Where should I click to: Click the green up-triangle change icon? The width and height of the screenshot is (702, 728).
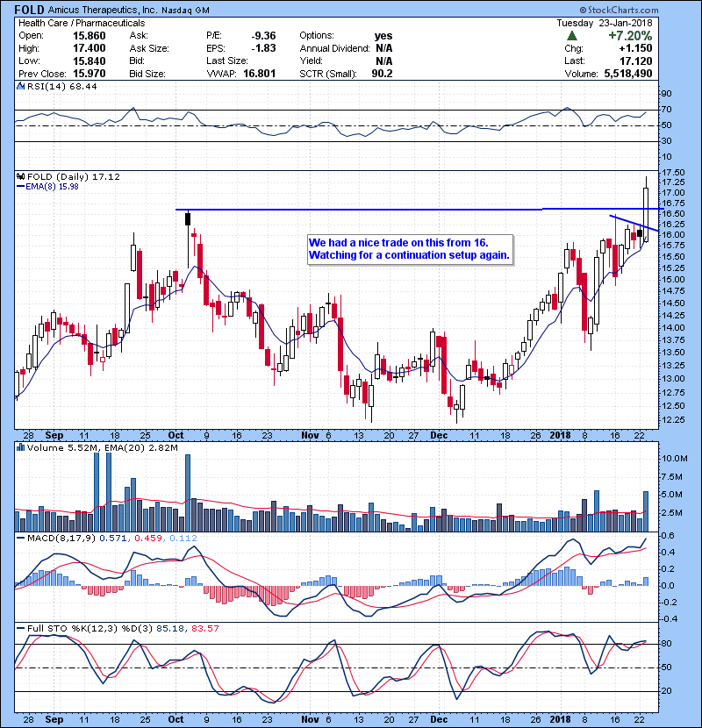[572, 36]
